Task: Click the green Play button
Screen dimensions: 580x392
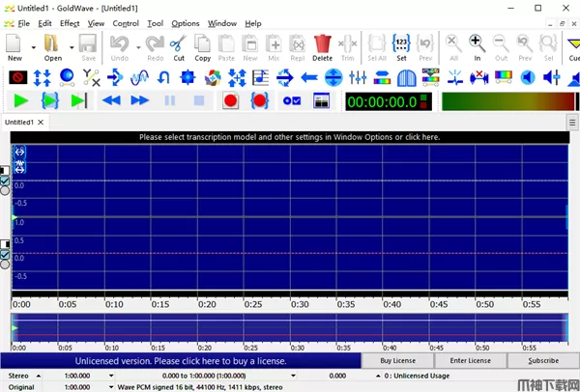Action: [x=21, y=100]
